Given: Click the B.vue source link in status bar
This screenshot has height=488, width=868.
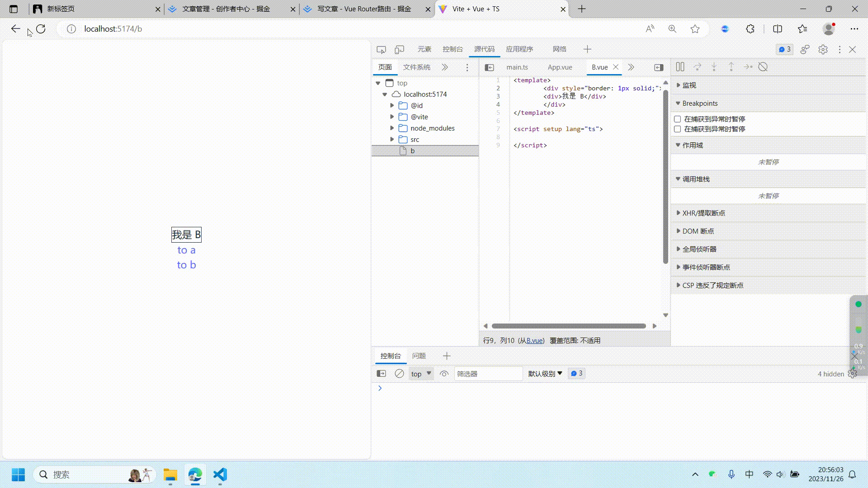Looking at the screenshot, I should 534,341.
